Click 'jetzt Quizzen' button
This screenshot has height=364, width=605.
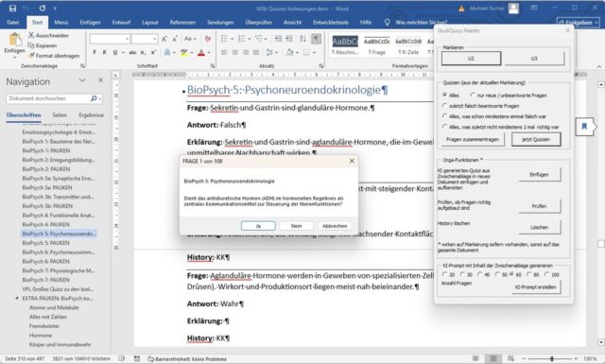(536, 139)
